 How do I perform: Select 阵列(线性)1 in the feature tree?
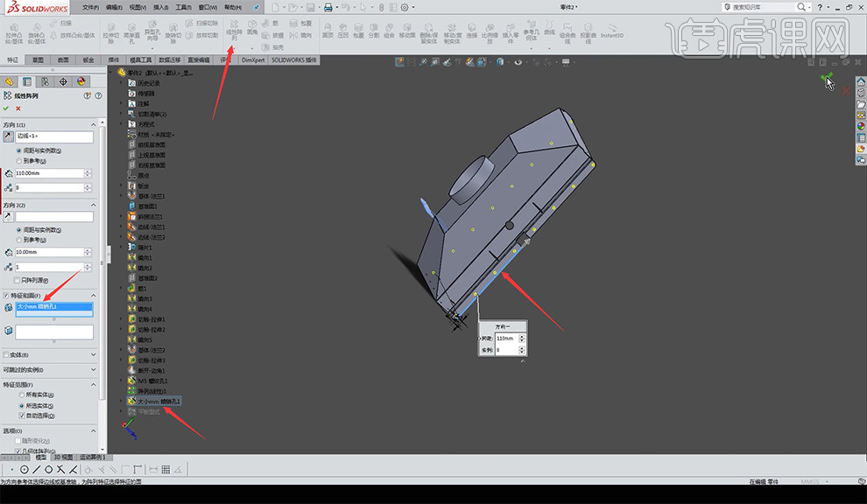pyautogui.click(x=154, y=391)
